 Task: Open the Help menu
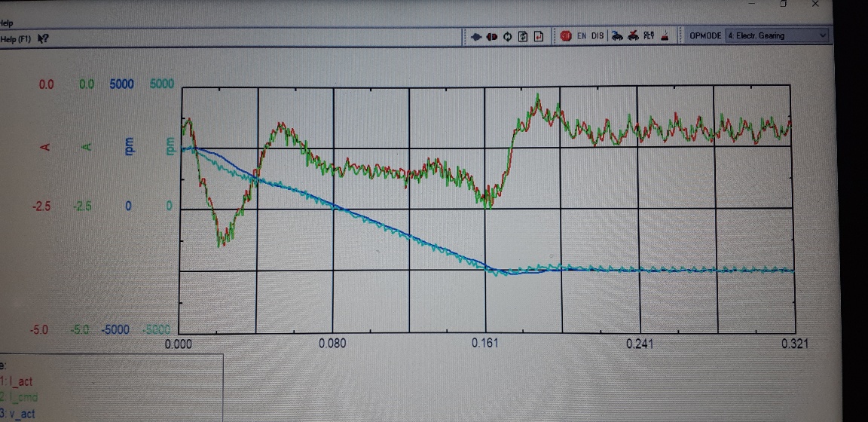click(7, 23)
